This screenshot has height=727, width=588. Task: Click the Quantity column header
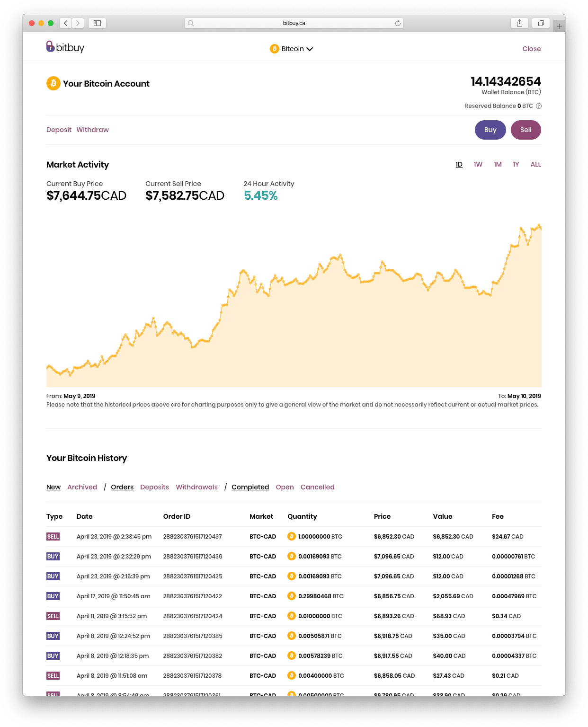click(x=302, y=516)
